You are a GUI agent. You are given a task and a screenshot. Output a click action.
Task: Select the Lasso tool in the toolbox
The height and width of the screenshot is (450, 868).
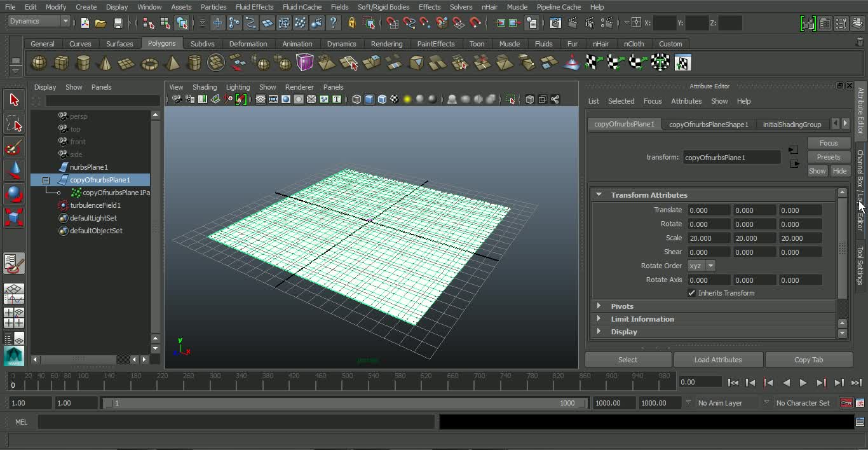[x=14, y=124]
